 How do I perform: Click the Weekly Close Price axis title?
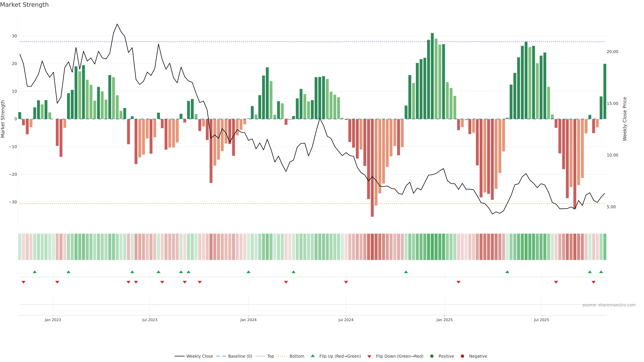(x=625, y=119)
